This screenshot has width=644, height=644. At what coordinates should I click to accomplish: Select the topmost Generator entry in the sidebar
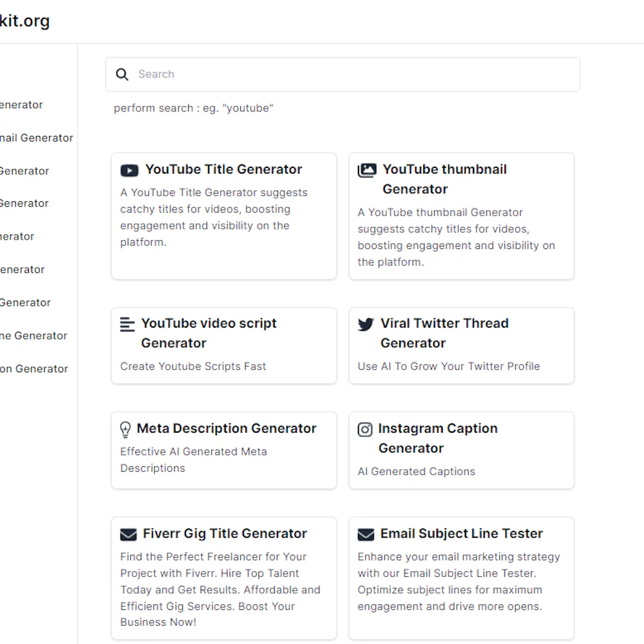coord(21,104)
